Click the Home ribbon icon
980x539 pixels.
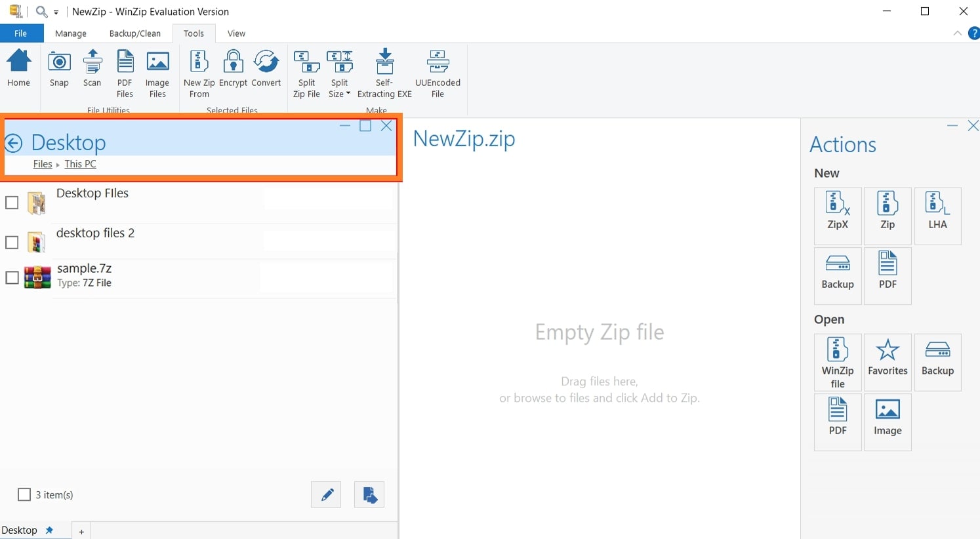click(18, 68)
